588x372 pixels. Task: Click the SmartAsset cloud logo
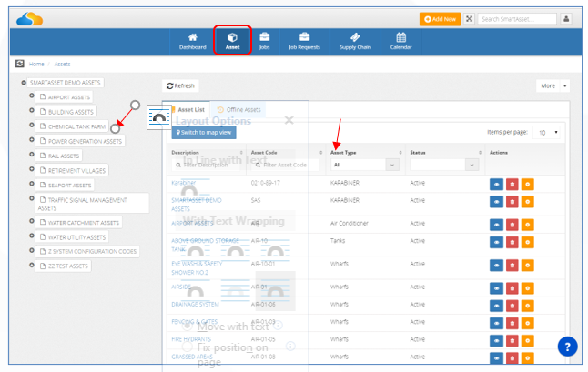point(30,19)
